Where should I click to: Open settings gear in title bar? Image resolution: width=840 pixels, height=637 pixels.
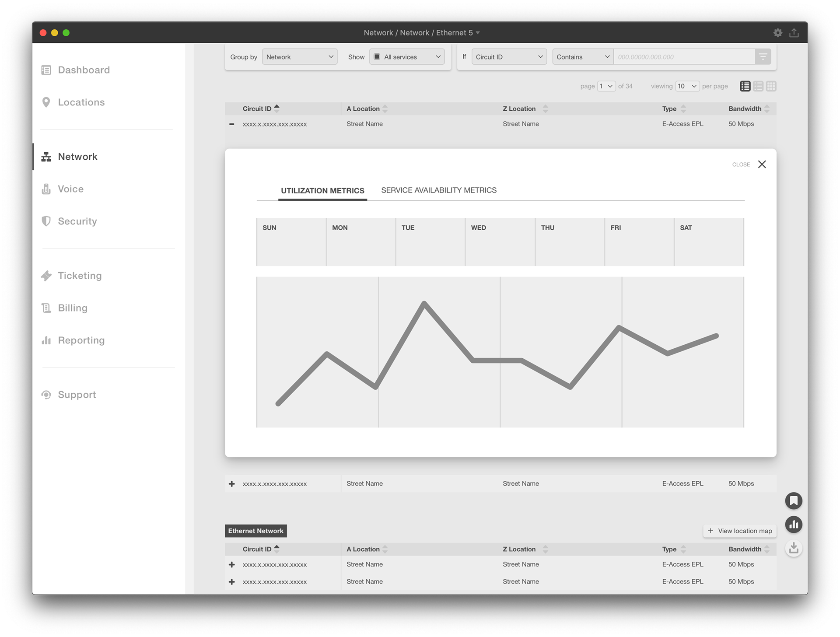click(x=777, y=33)
